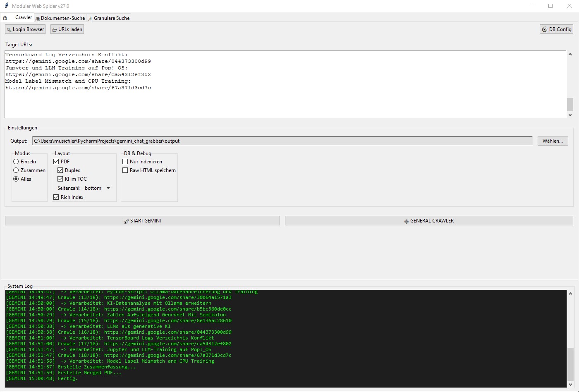Enable the Nur Indexieren checkbox

[125, 162]
